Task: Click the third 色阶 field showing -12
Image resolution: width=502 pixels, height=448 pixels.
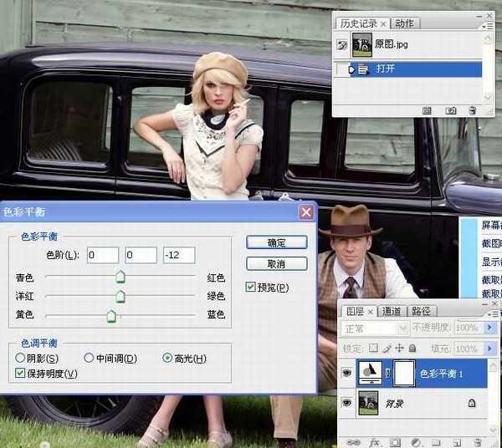Action: pyautogui.click(x=179, y=255)
